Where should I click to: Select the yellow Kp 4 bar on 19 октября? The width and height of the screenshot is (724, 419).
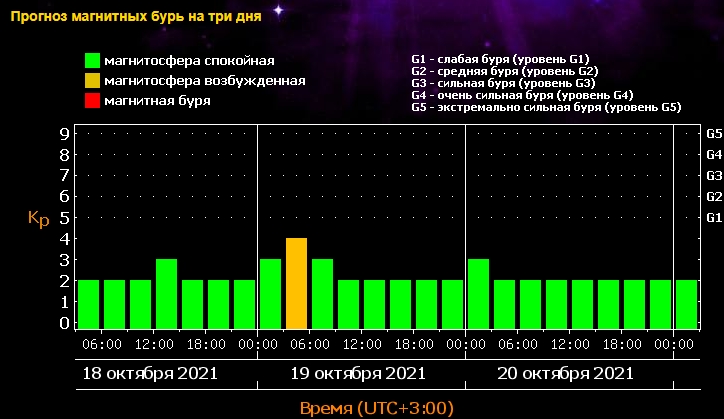[x=296, y=284]
